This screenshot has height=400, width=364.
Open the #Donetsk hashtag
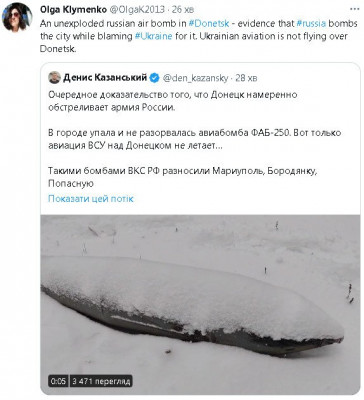(208, 24)
